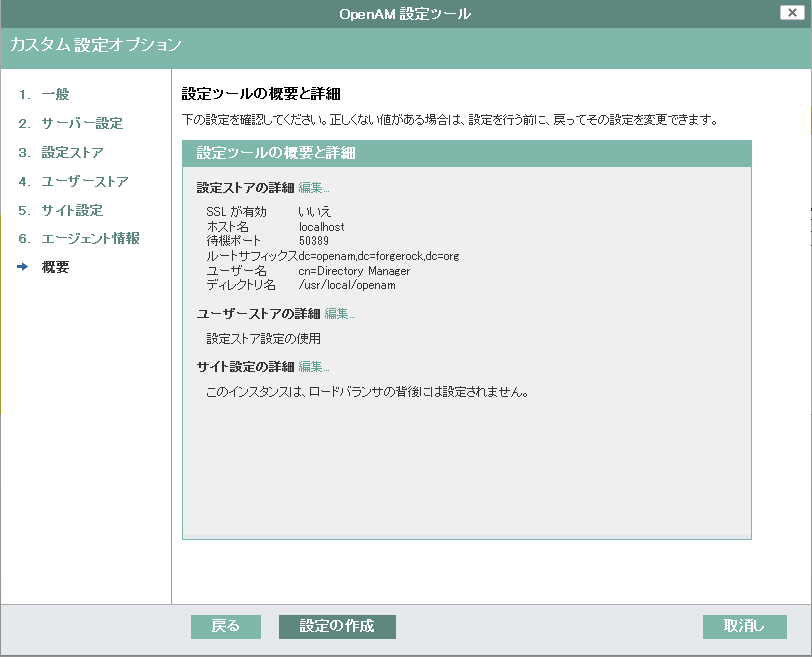The height and width of the screenshot is (657, 812).
Task: Click the green 設定ツールの概要と詳細 panel header
Action: coord(466,154)
